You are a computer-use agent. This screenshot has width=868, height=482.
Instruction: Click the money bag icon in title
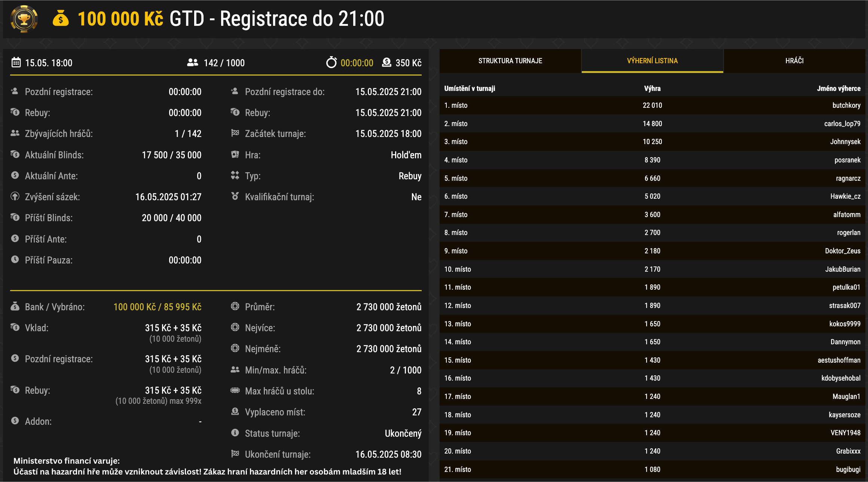click(x=61, y=18)
